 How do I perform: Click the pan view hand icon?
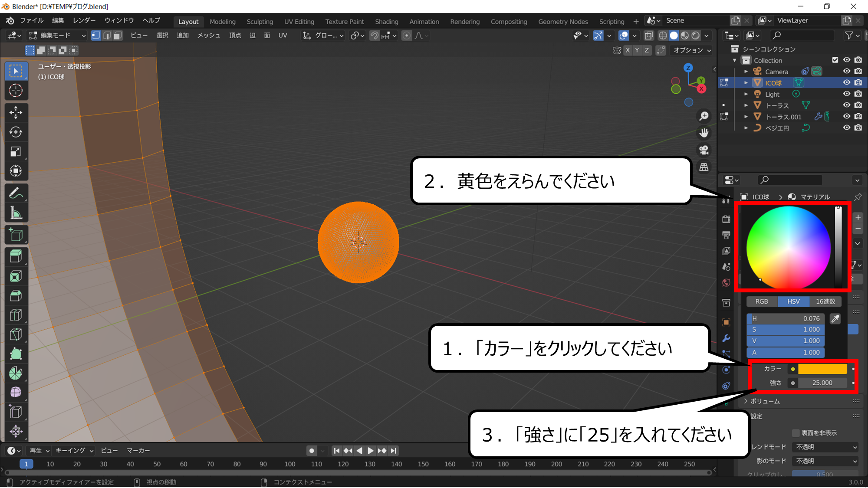pyautogui.click(x=704, y=133)
